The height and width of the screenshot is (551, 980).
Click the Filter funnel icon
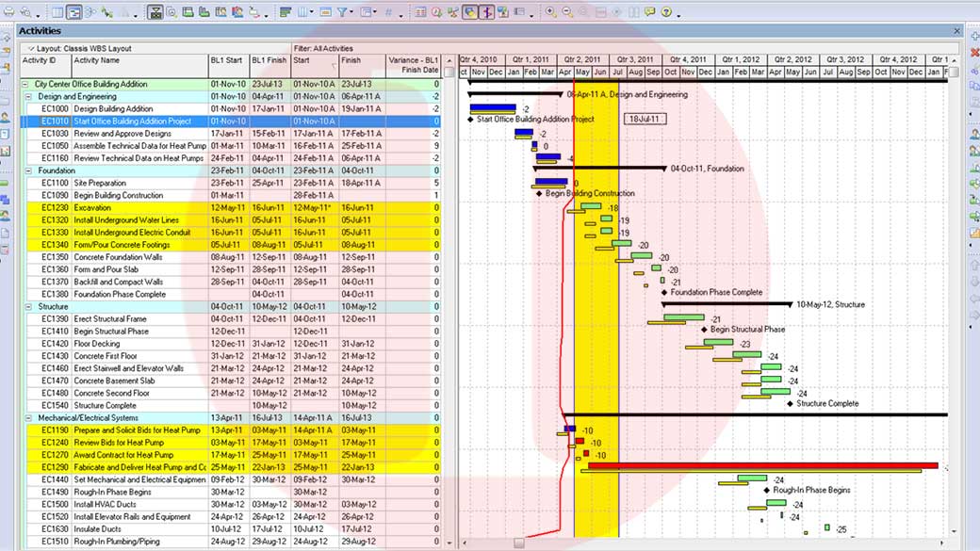point(342,12)
